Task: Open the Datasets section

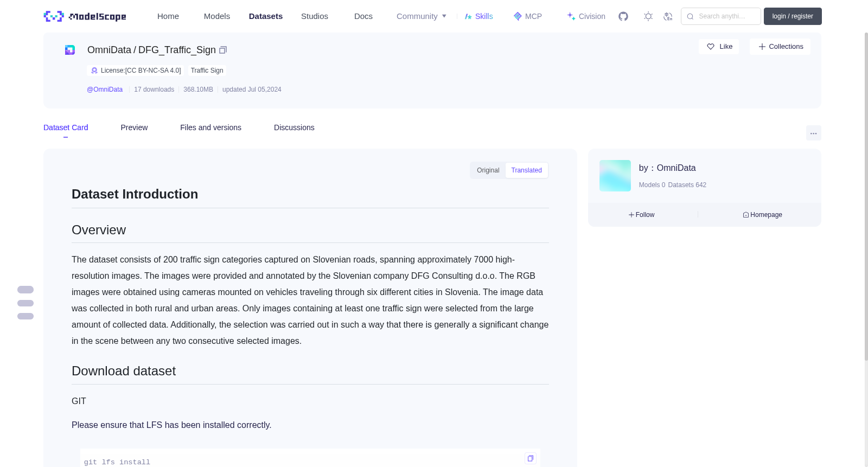Action: (266, 16)
